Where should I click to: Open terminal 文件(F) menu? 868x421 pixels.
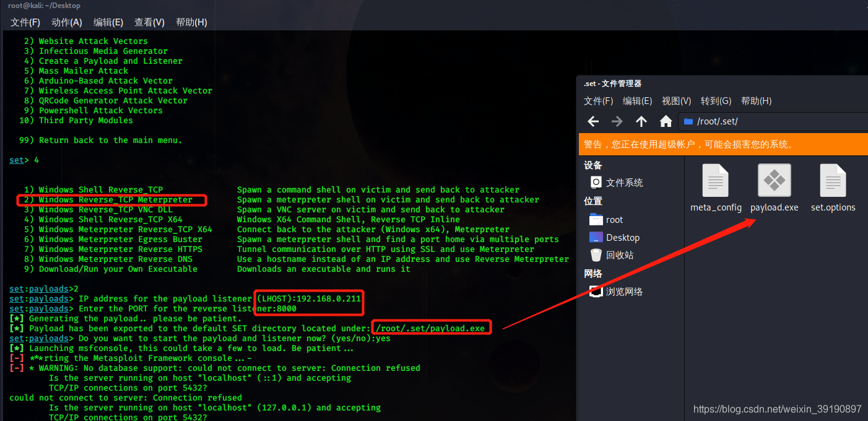[x=25, y=22]
